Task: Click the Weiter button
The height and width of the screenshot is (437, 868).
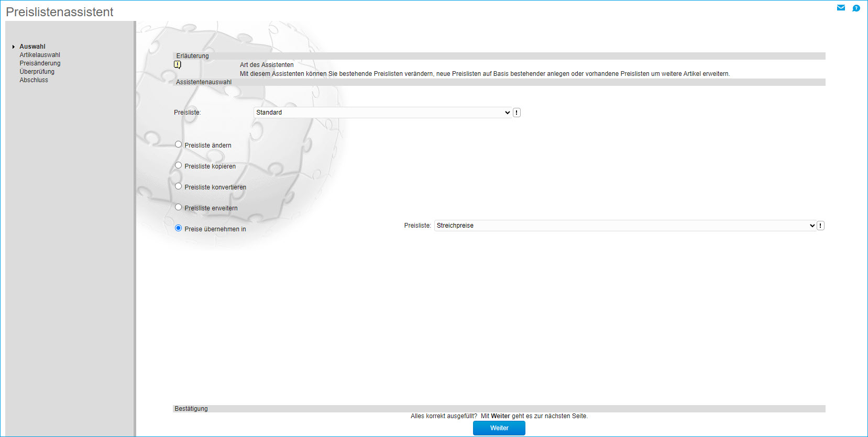Action: 499,428
